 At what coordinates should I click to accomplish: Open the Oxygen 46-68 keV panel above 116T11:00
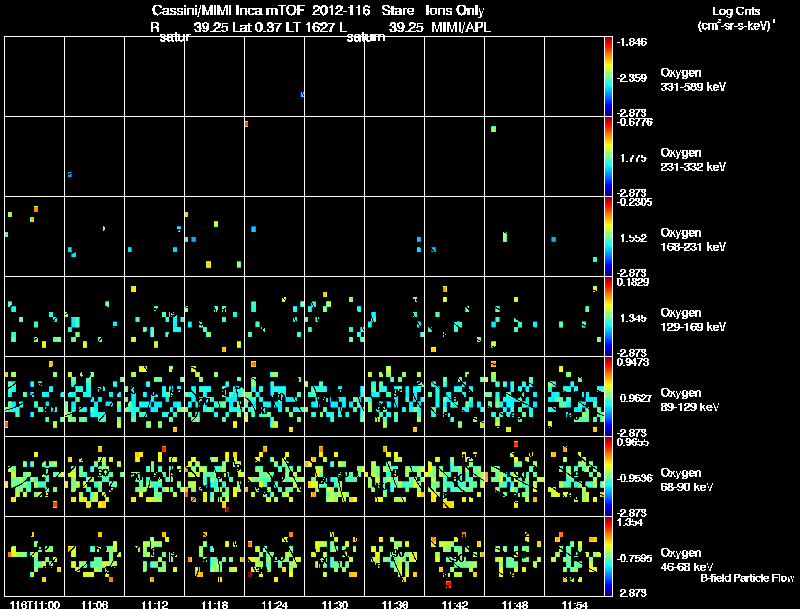pyautogui.click(x=34, y=556)
